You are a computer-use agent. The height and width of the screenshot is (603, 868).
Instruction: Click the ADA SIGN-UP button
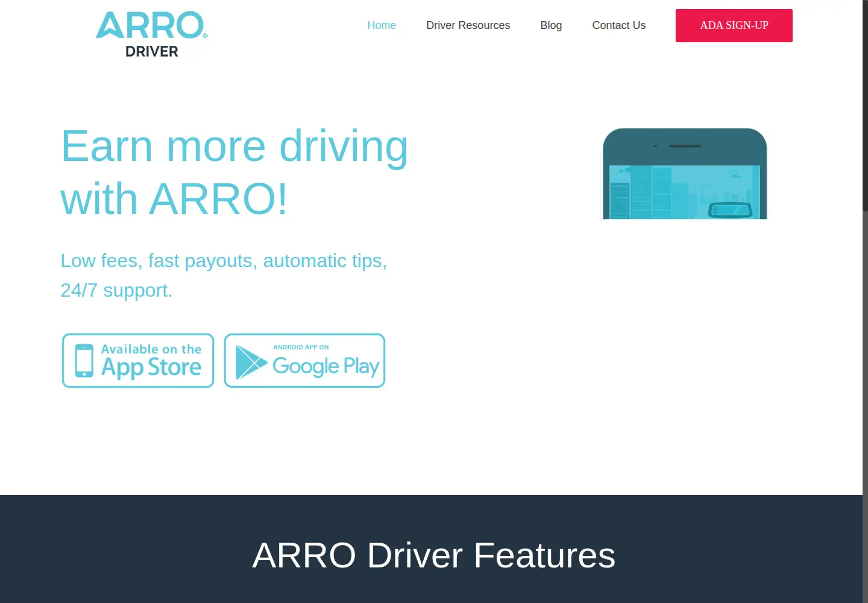[x=734, y=25]
